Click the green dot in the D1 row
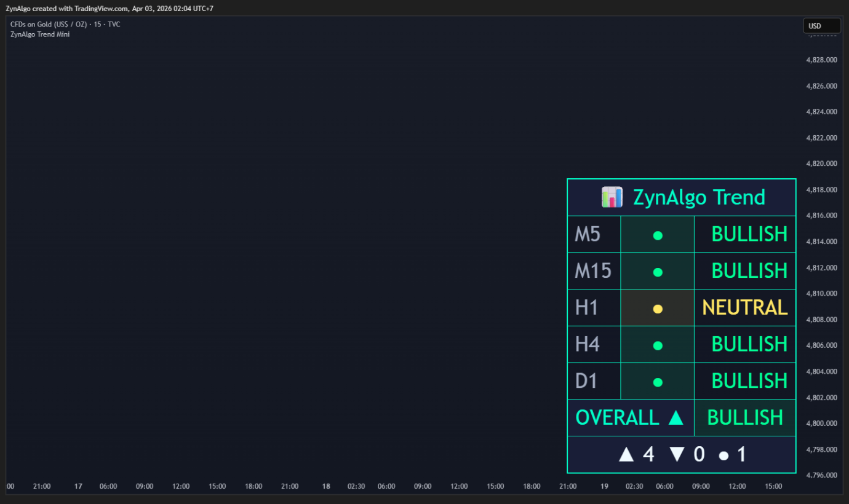 pos(658,382)
